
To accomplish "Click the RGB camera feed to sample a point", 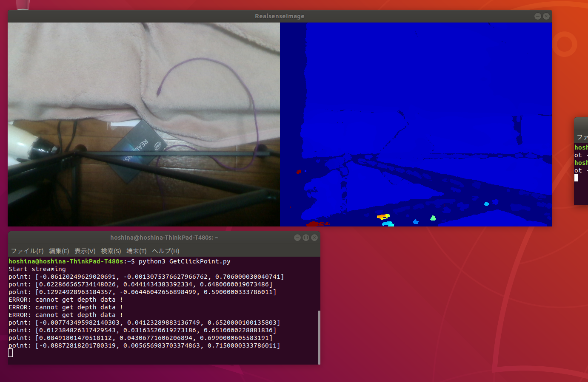I will coord(144,123).
